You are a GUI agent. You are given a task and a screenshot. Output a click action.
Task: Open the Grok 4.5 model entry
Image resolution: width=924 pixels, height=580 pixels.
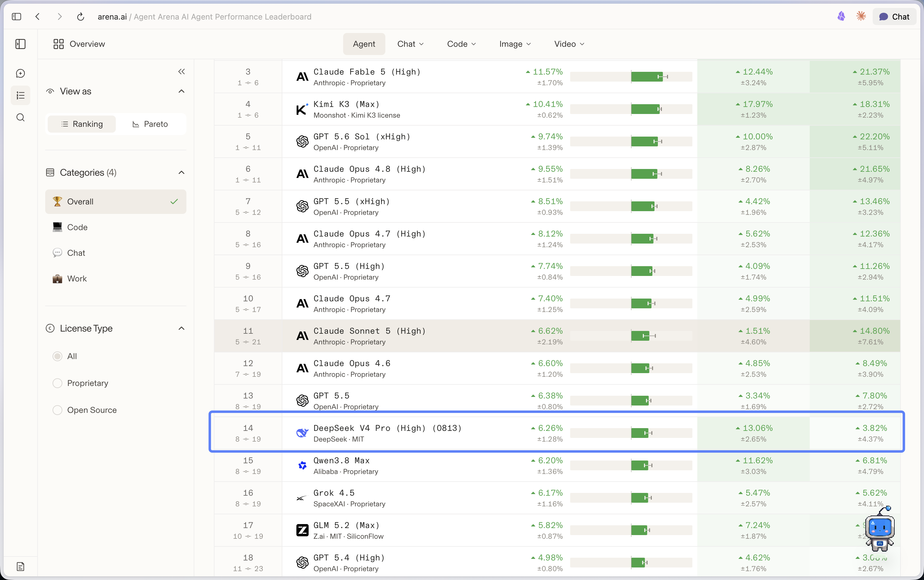[x=334, y=493]
